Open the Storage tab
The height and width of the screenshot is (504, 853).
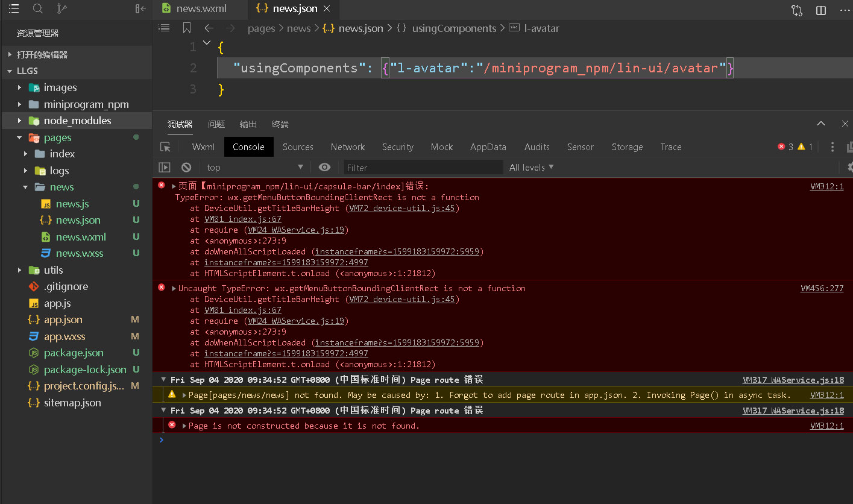pyautogui.click(x=627, y=146)
